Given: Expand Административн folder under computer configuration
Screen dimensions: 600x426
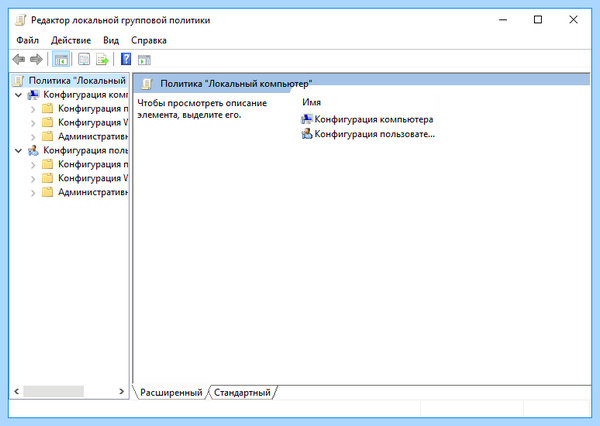Looking at the screenshot, I should pos(33,137).
